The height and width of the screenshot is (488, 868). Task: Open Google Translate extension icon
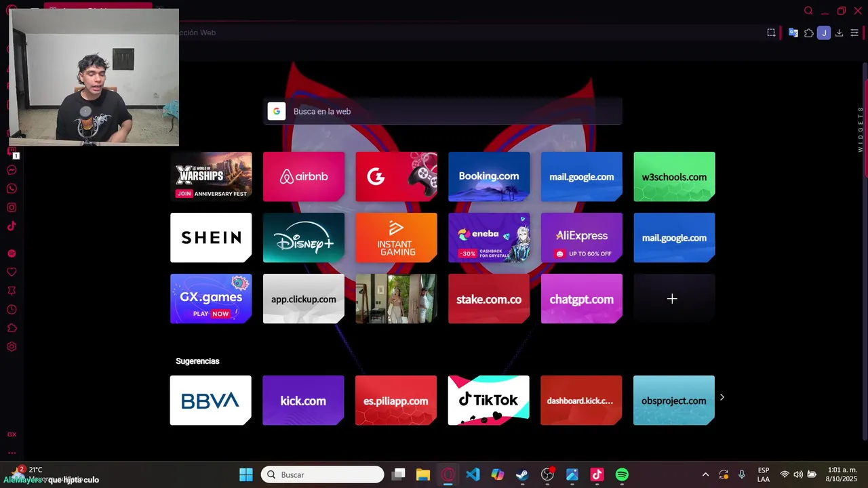(x=793, y=33)
